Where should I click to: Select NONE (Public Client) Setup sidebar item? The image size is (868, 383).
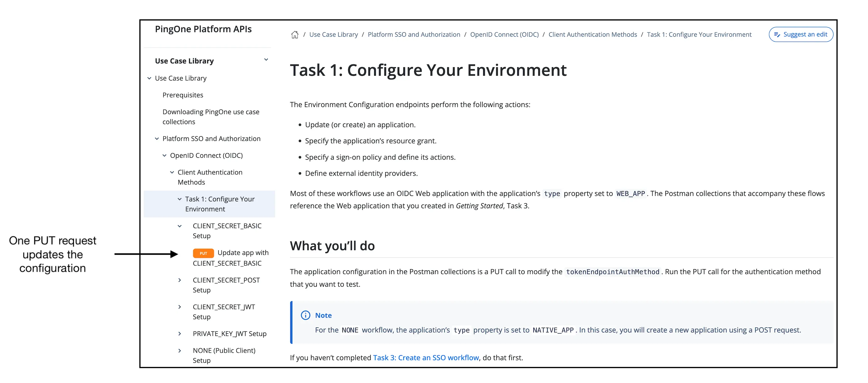(224, 356)
